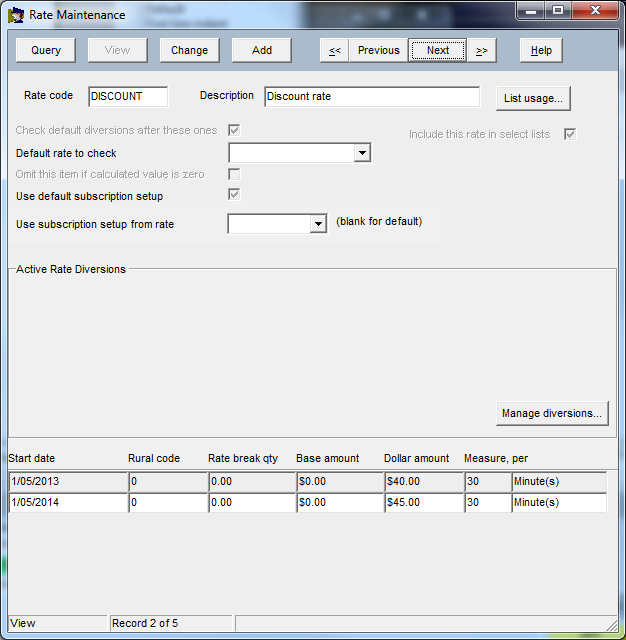Image resolution: width=626 pixels, height=640 pixels.
Task: Toggle Use default subscription setup checkbox
Action: 234,194
